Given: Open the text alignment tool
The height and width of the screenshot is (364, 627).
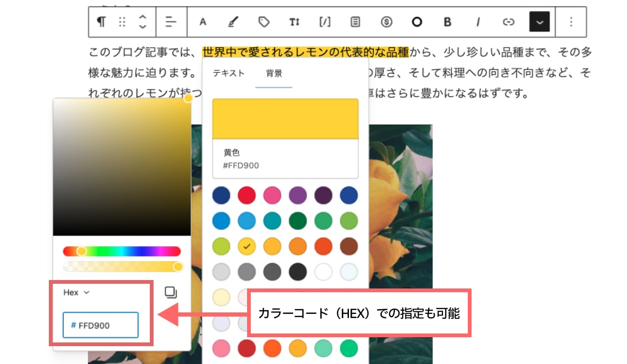Looking at the screenshot, I should (x=170, y=22).
